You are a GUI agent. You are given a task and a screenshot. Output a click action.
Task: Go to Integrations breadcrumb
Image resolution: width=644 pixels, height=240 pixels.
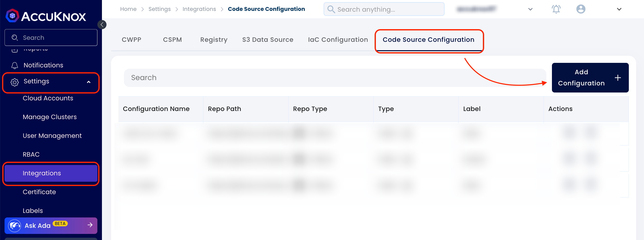click(x=199, y=9)
